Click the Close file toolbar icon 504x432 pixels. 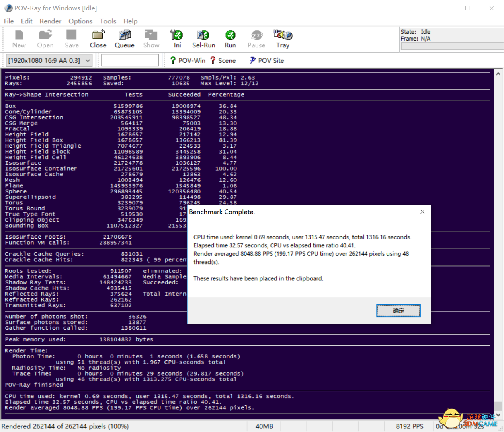98,39
